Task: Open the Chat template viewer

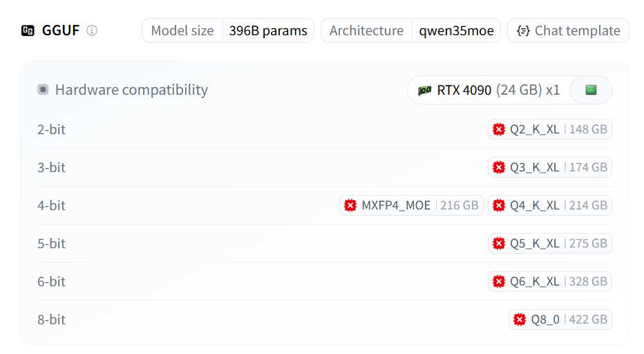Action: [x=568, y=30]
